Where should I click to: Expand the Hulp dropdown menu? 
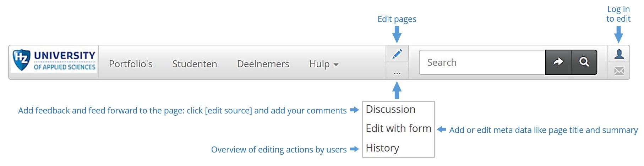[323, 64]
